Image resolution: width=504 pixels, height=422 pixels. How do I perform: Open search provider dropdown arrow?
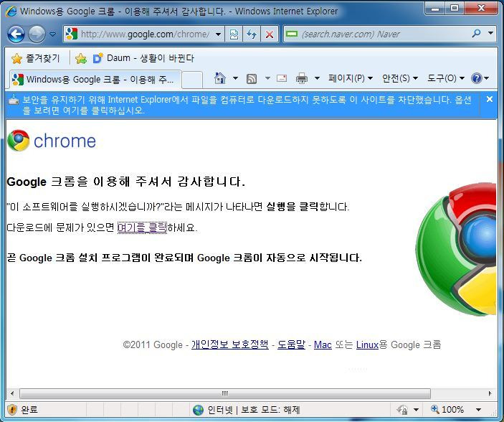(490, 33)
